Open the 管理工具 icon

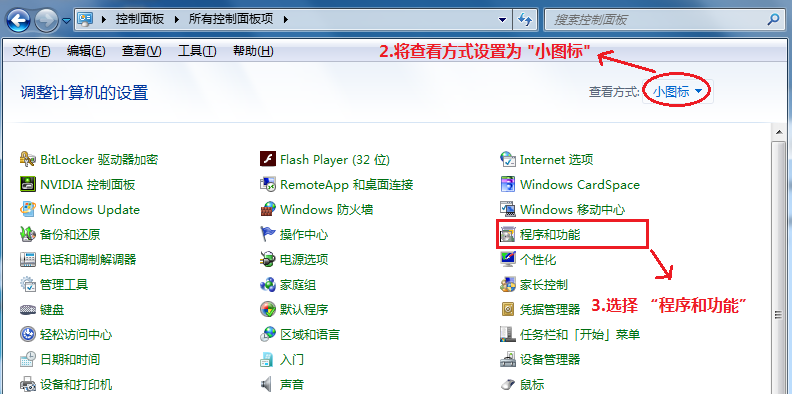(28, 284)
